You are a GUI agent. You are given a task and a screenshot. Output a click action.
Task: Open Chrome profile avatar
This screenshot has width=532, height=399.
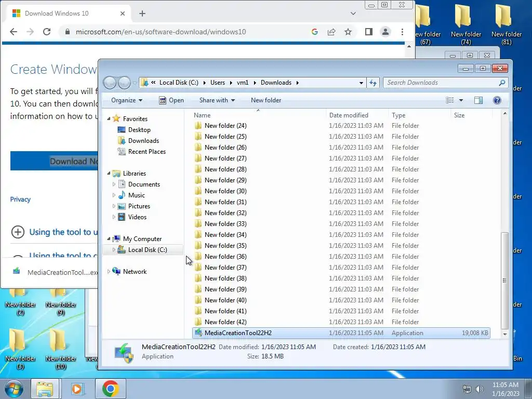click(385, 32)
